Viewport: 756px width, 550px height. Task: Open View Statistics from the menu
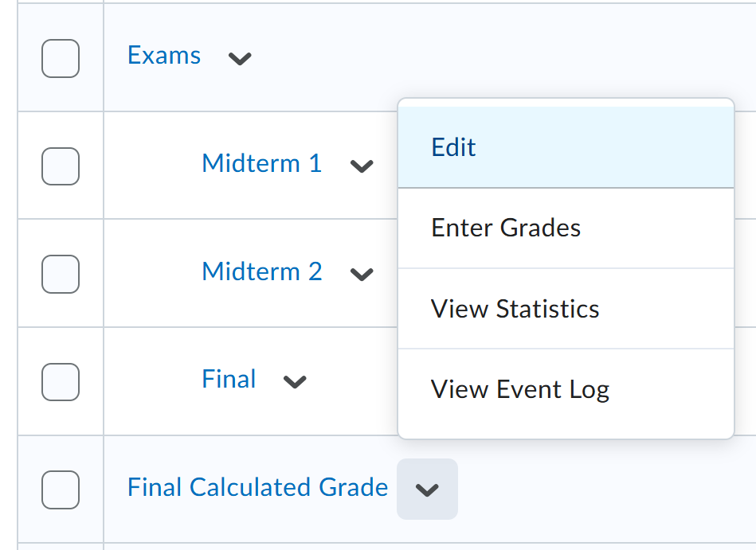515,309
